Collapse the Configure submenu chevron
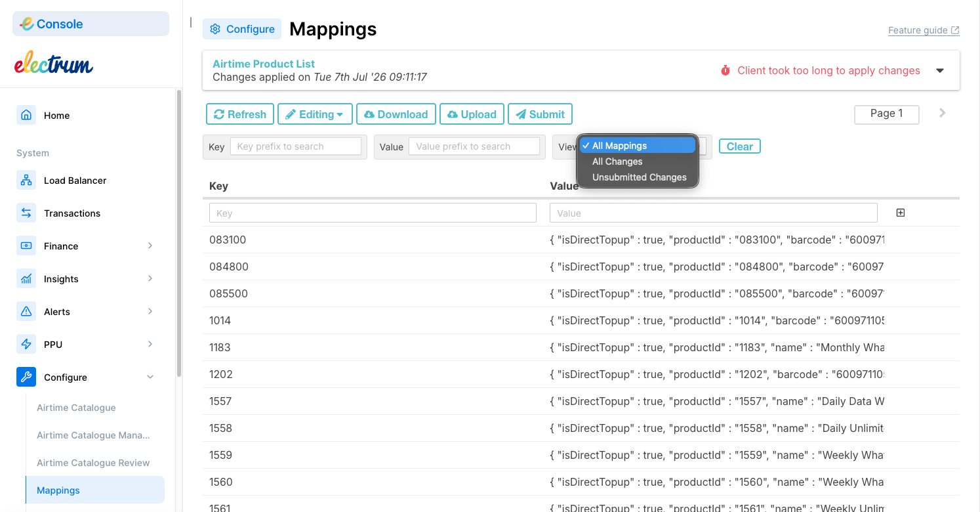 [150, 377]
